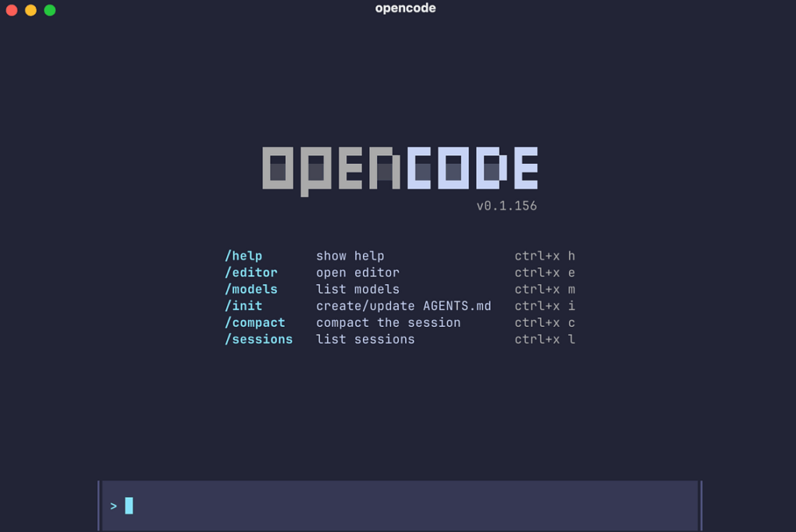Click the ctrl+x h shortcut hint
The height and width of the screenshot is (532, 796).
point(545,256)
